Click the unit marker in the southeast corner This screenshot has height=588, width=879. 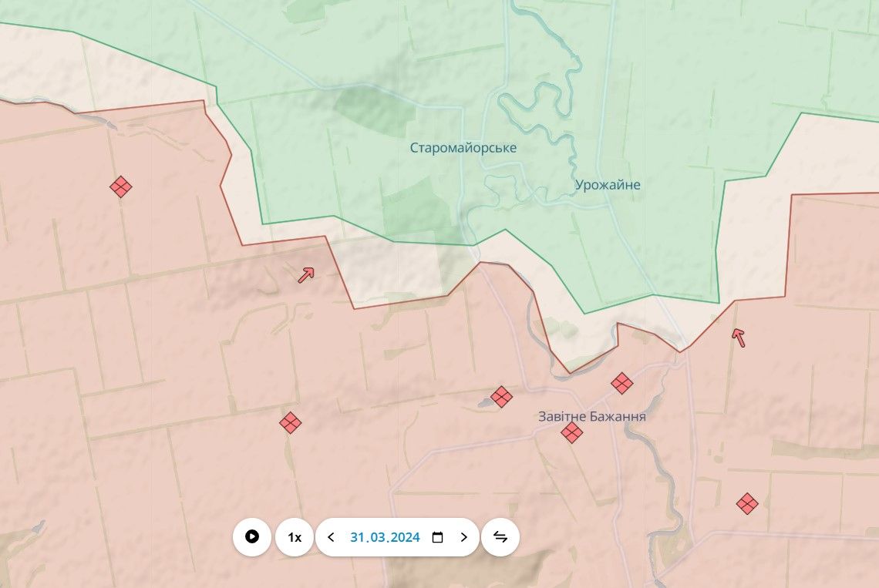tap(746, 504)
